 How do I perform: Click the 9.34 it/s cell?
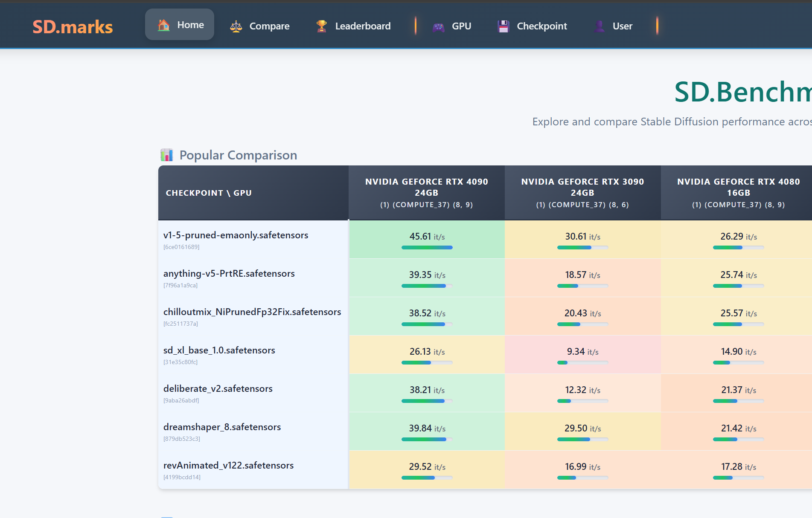tap(583, 354)
